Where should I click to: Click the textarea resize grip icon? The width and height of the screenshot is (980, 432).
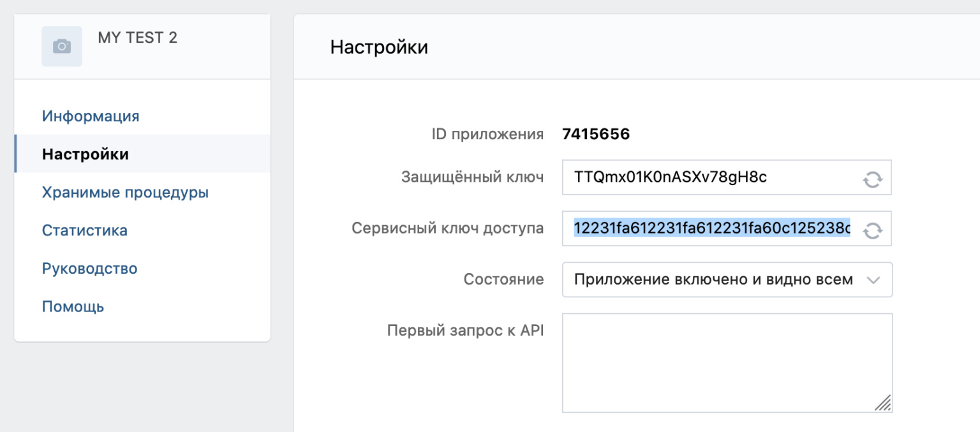[x=882, y=403]
